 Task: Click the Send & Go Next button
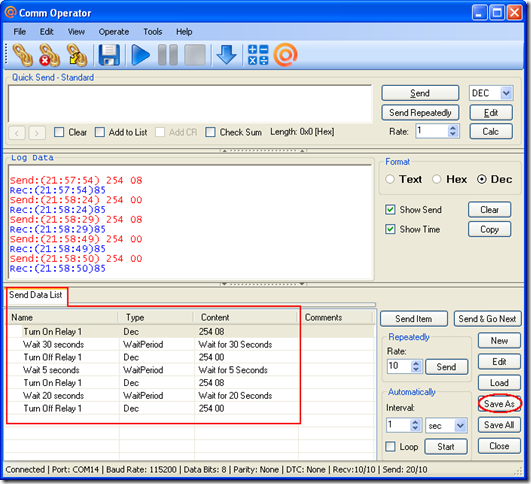pyautogui.click(x=487, y=319)
